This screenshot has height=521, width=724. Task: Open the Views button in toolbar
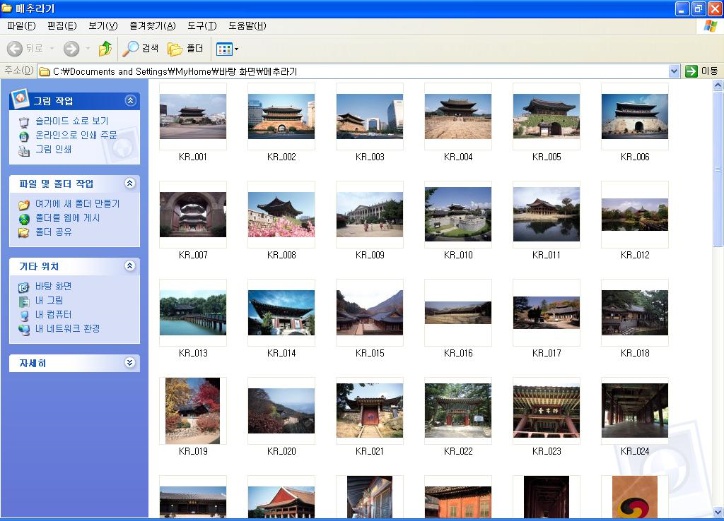click(227, 48)
